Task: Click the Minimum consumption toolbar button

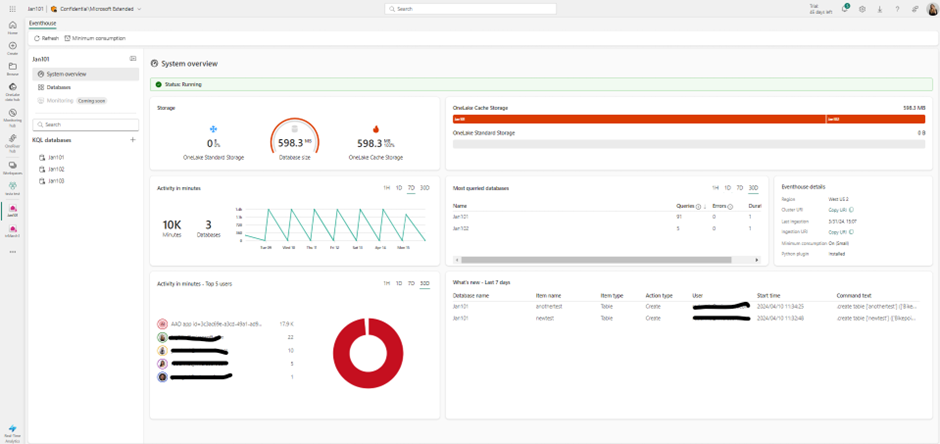Action: pyautogui.click(x=95, y=38)
